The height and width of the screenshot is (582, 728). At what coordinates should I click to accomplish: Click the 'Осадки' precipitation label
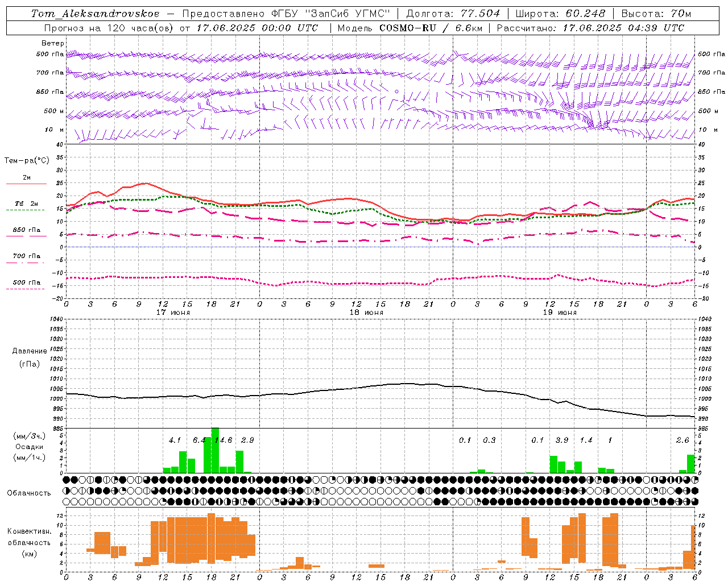(x=29, y=447)
